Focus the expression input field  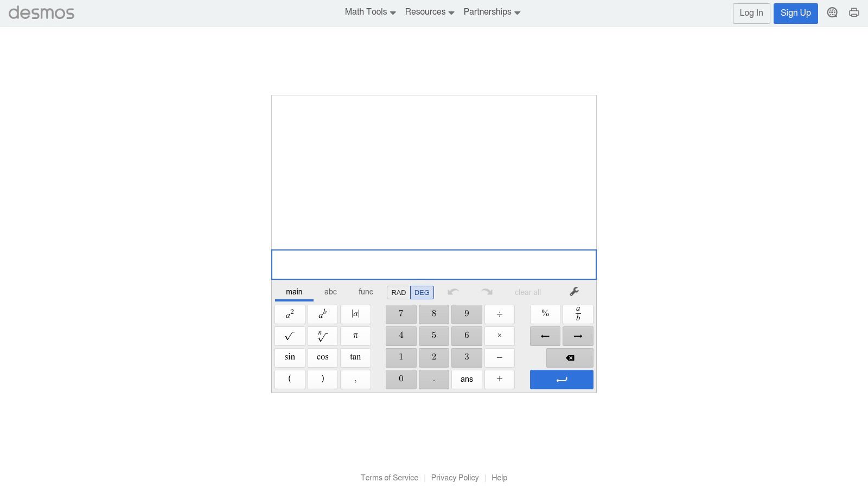[434, 265]
